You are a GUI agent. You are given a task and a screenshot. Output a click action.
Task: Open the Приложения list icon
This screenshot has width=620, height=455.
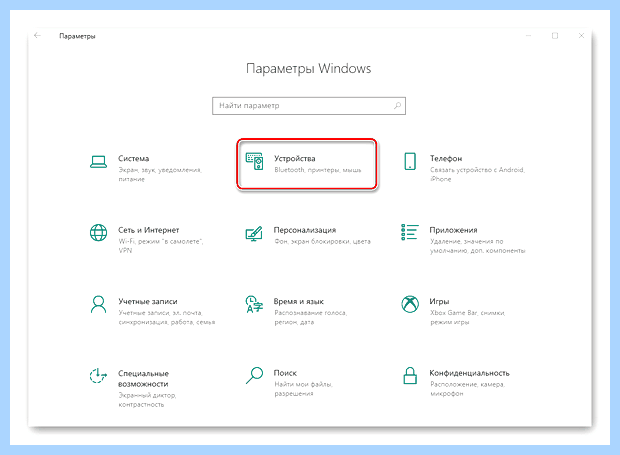pyautogui.click(x=410, y=232)
